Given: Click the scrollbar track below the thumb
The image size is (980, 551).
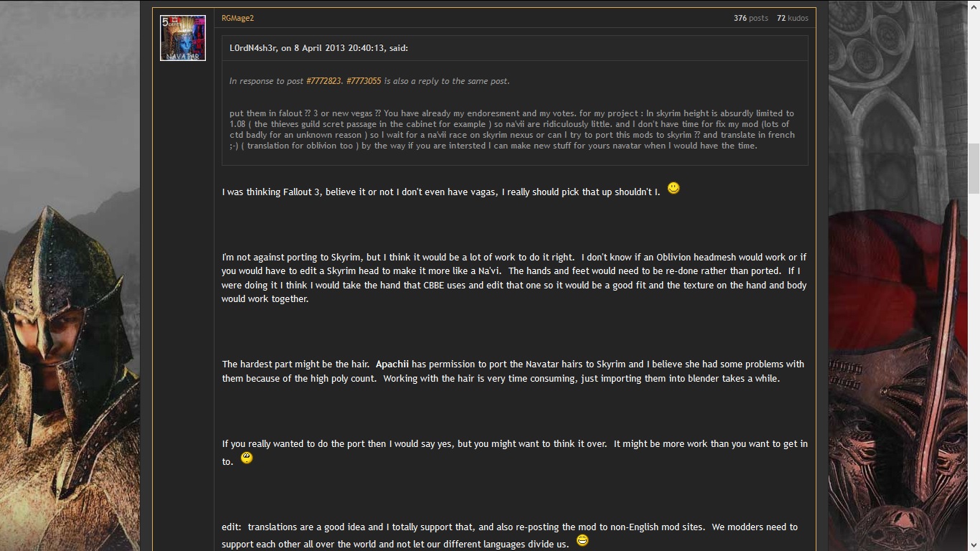Looking at the screenshot, I should click(974, 359).
